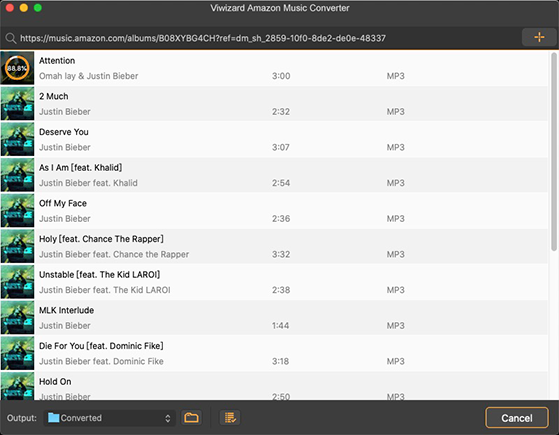Click the MP3 format of Deserve You
The image size is (559, 435).
tap(396, 147)
